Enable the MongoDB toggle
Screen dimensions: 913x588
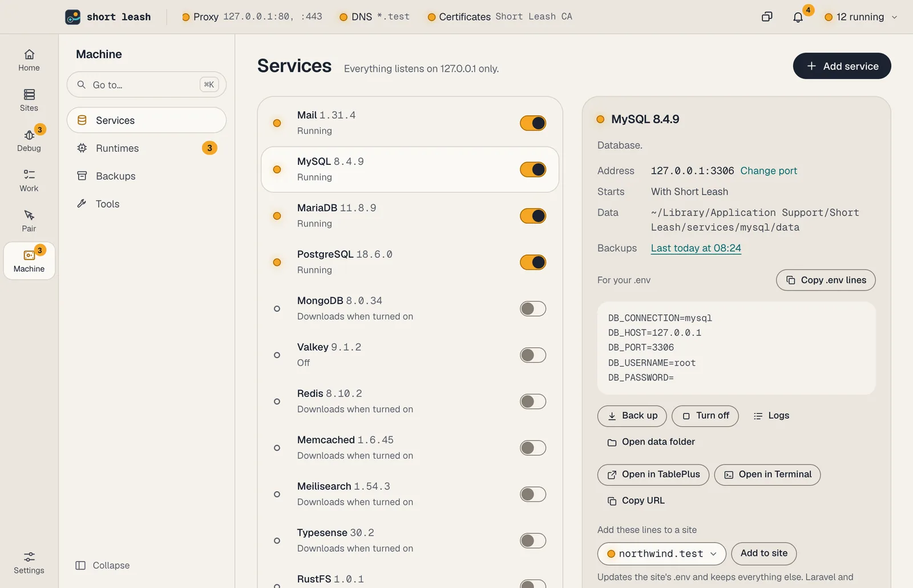click(533, 309)
